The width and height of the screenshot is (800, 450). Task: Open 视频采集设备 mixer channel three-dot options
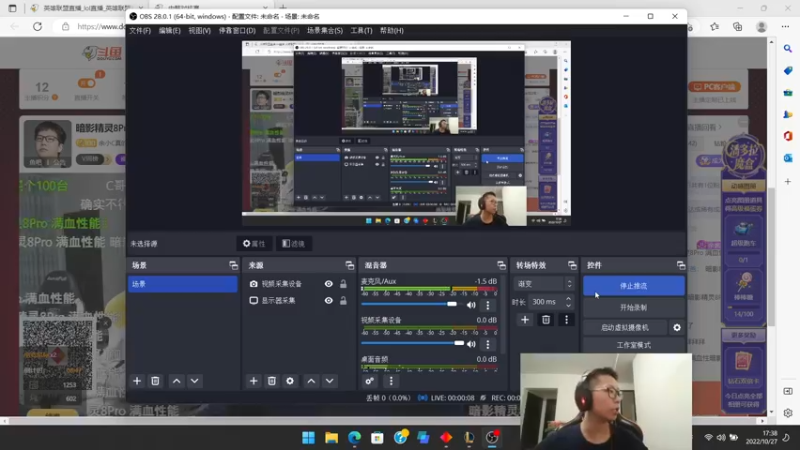click(488, 344)
